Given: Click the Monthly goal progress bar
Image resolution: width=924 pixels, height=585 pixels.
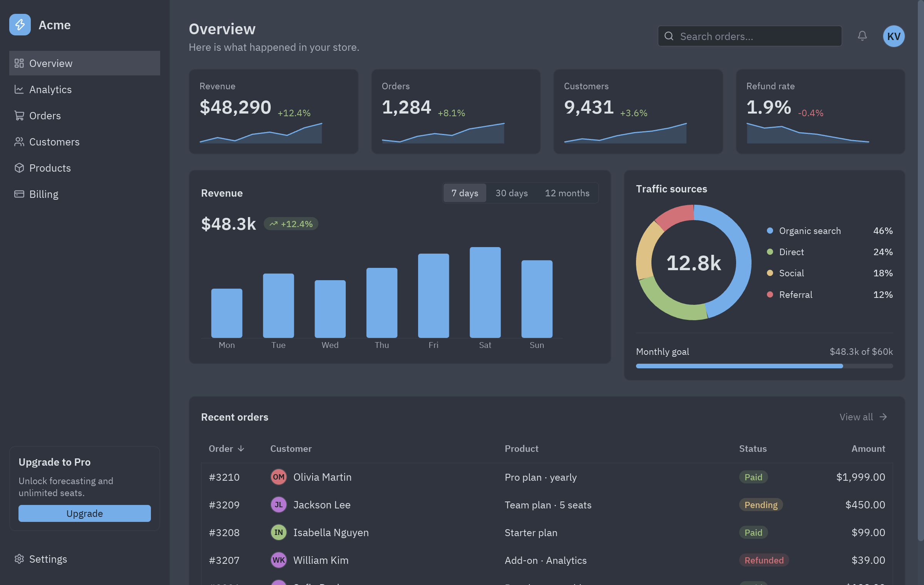Looking at the screenshot, I should [764, 366].
